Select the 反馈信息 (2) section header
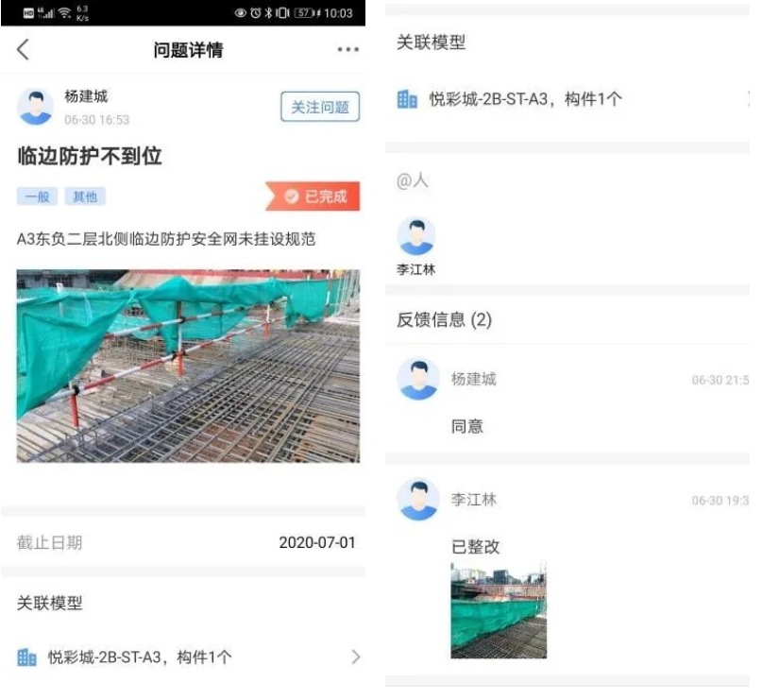Screen dimensions: 779x700 click(x=445, y=320)
